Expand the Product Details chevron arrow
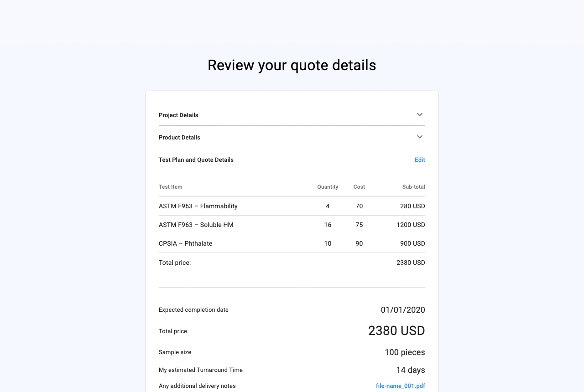Image resolution: width=584 pixels, height=392 pixels. 420,137
